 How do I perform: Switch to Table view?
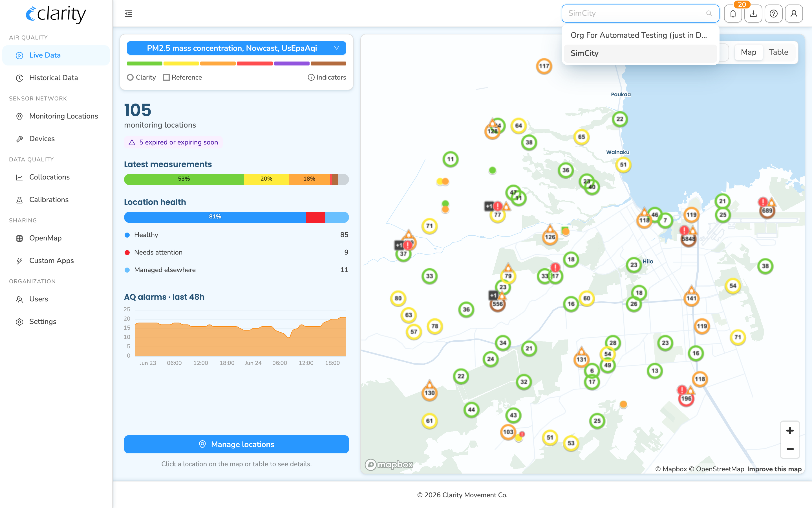pyautogui.click(x=778, y=52)
